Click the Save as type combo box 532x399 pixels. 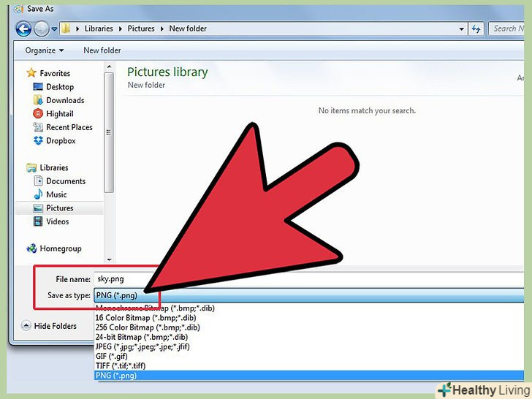(x=308, y=295)
